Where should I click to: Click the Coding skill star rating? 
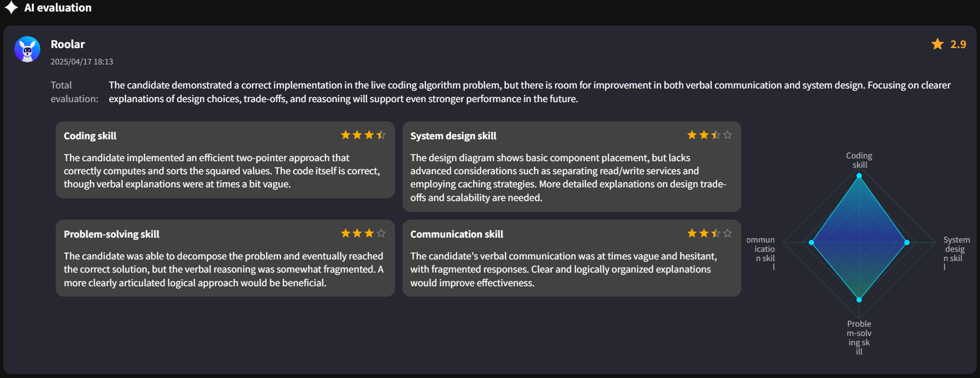[363, 135]
